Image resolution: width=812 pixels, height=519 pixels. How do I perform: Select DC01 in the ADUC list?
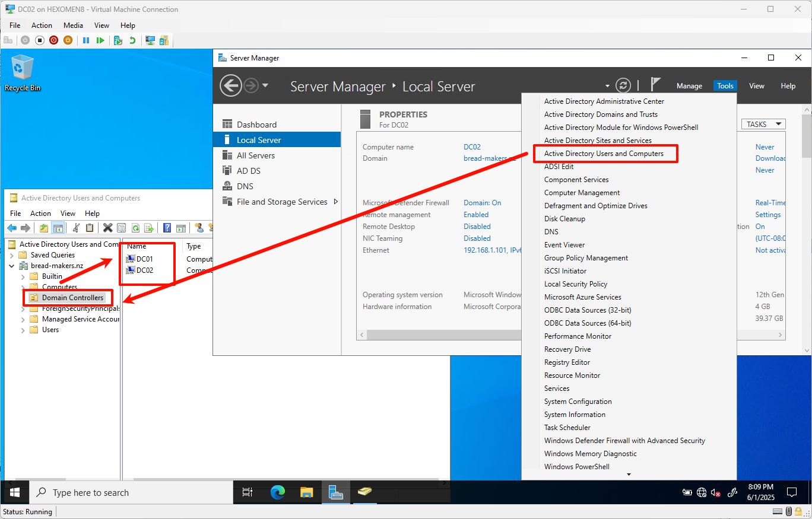coord(145,259)
